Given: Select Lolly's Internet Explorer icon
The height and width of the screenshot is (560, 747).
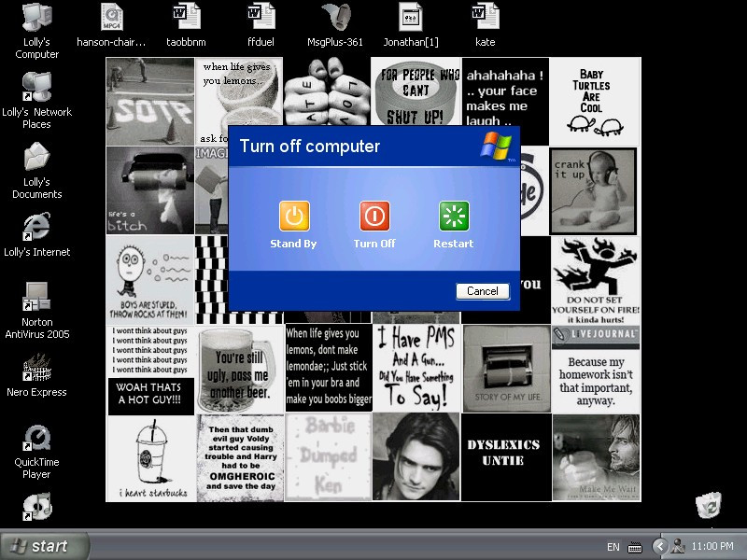Looking at the screenshot, I should point(36,226).
